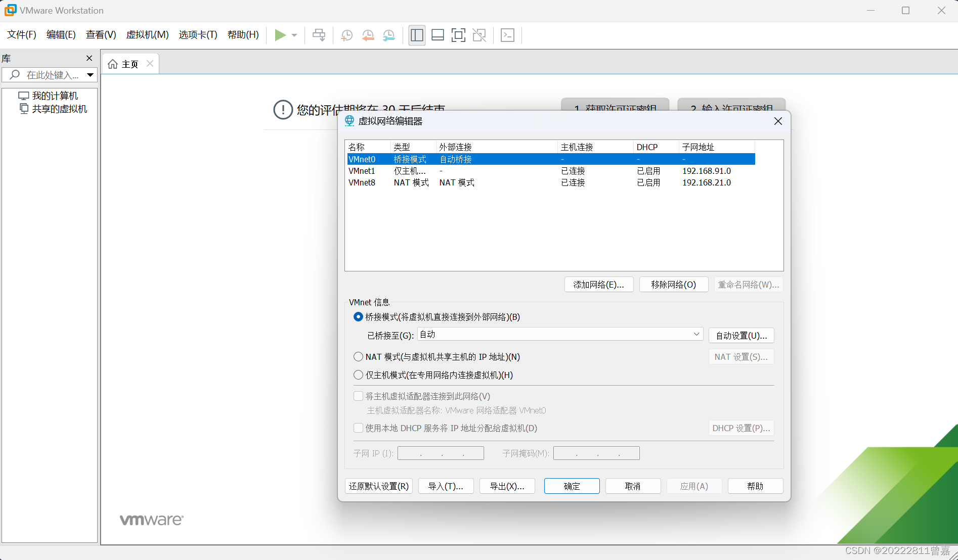Click 帮助 button in dialog

[x=756, y=486]
